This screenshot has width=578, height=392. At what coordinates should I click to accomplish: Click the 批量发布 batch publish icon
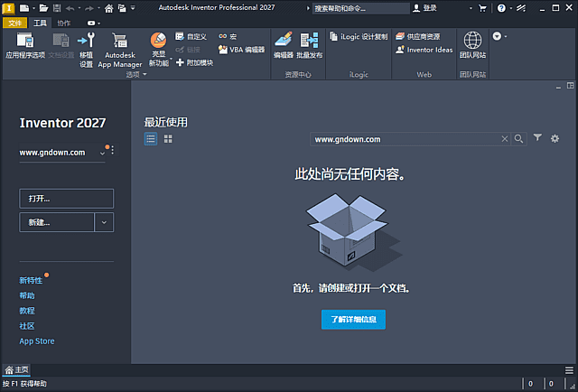pos(310,45)
